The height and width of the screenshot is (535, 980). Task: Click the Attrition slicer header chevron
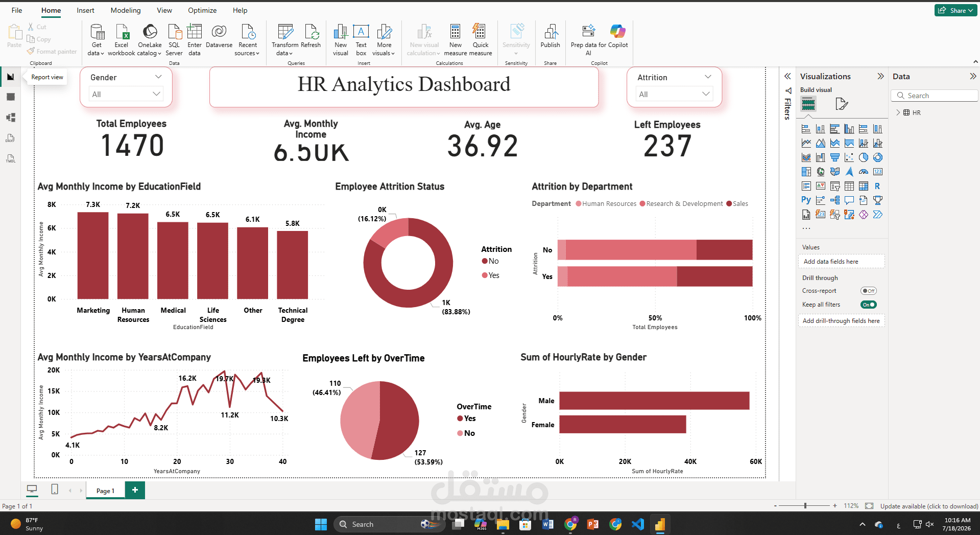pos(708,77)
